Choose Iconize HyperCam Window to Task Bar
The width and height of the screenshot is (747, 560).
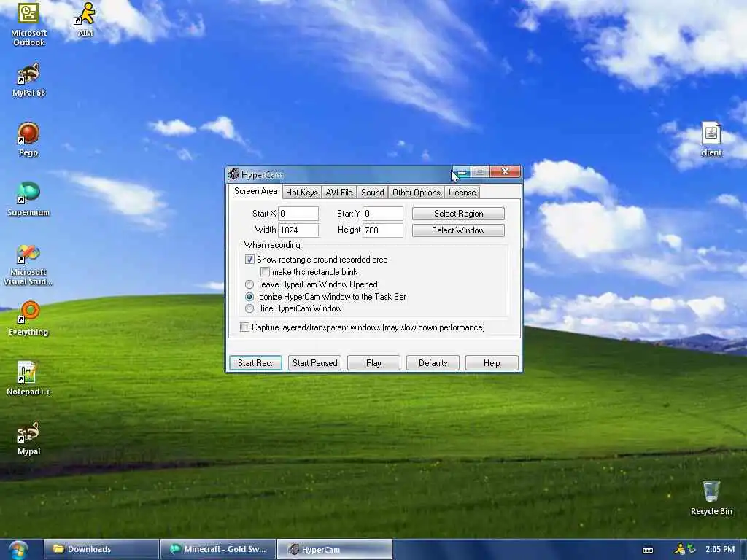[249, 297]
